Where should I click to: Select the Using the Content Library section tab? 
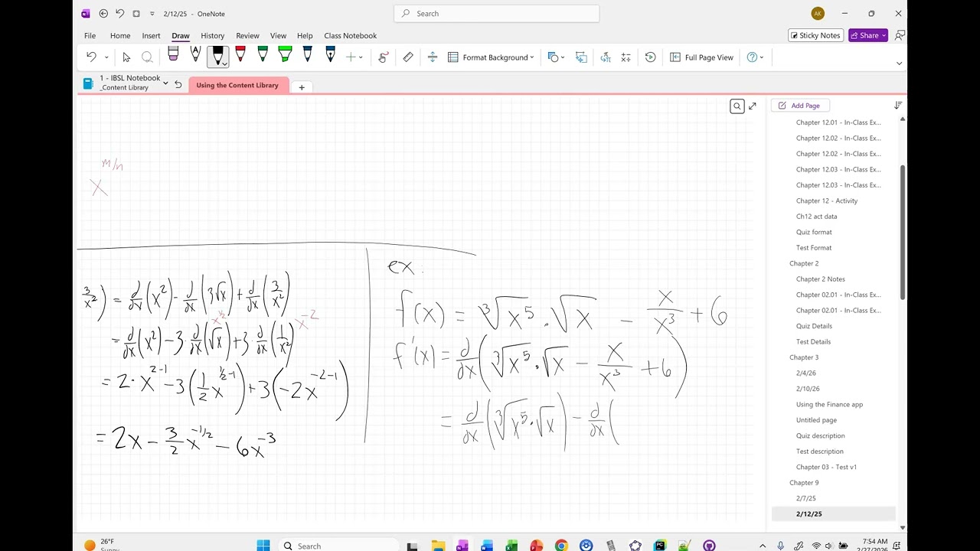[238, 85]
